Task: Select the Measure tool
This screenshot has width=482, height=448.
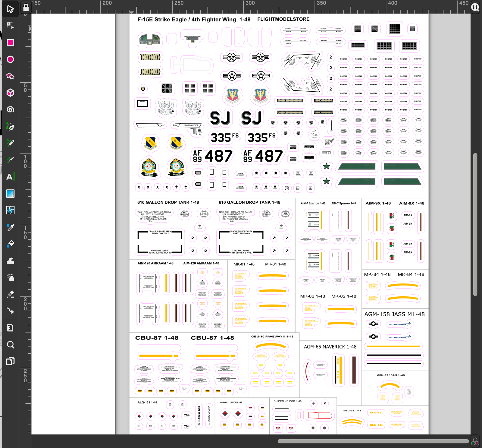Action: click(x=10, y=328)
